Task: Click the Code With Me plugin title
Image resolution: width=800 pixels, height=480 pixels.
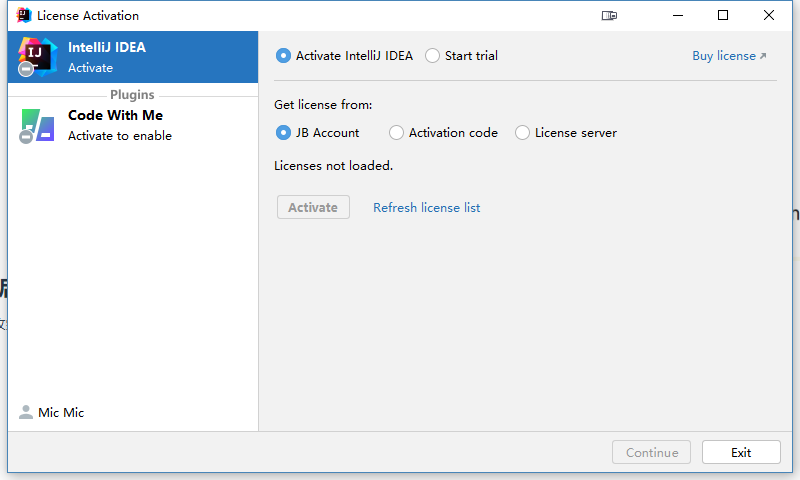Action: tap(115, 115)
